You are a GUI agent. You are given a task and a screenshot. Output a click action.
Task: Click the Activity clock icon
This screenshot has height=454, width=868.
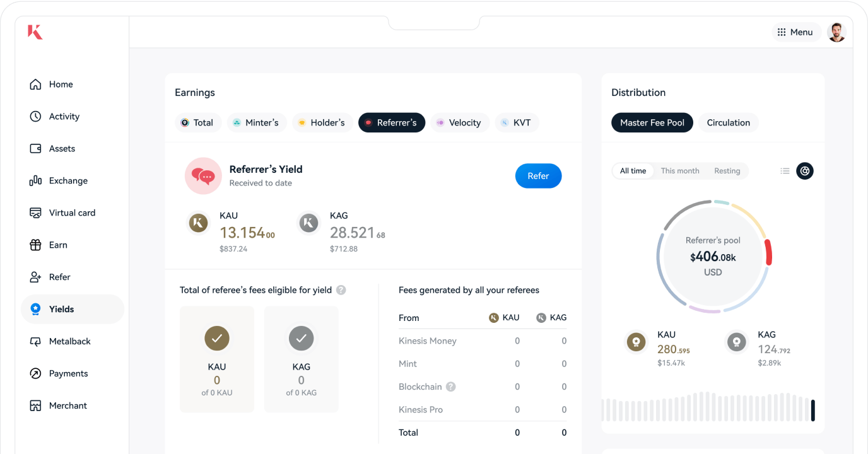pos(35,117)
